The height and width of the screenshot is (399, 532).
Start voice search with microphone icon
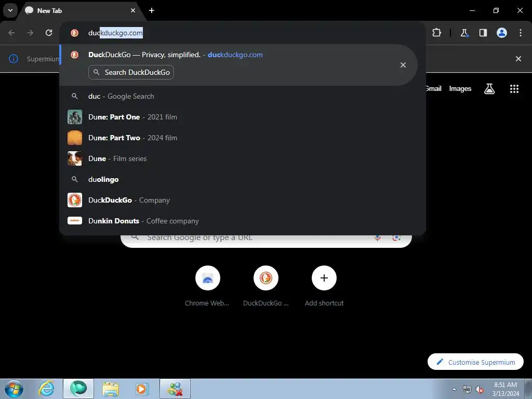pos(377,237)
